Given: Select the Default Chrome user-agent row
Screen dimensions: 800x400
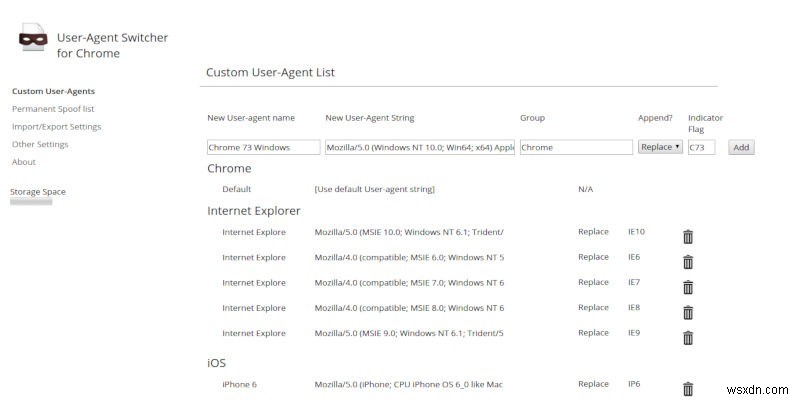Looking at the screenshot, I should point(237,189).
